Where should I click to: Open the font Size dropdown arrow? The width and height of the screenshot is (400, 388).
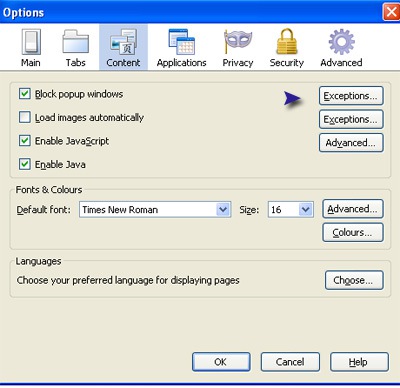pos(305,210)
